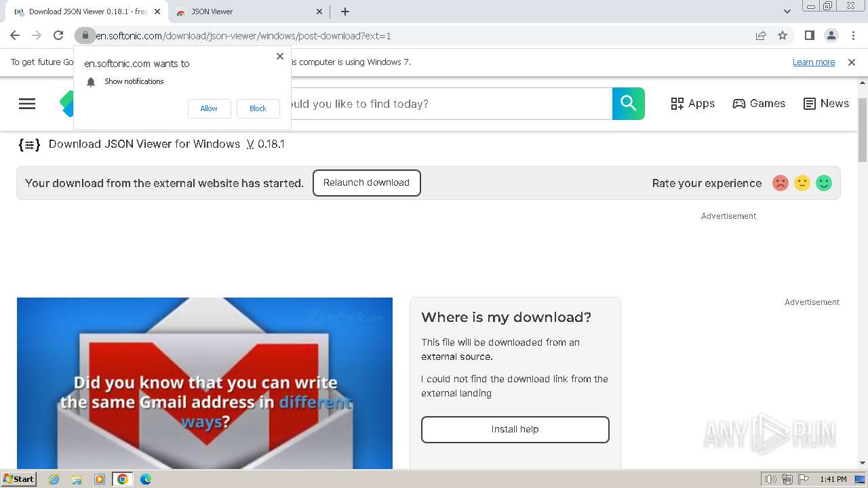
Task: Bookmark this page with the star
Action: 783,35
